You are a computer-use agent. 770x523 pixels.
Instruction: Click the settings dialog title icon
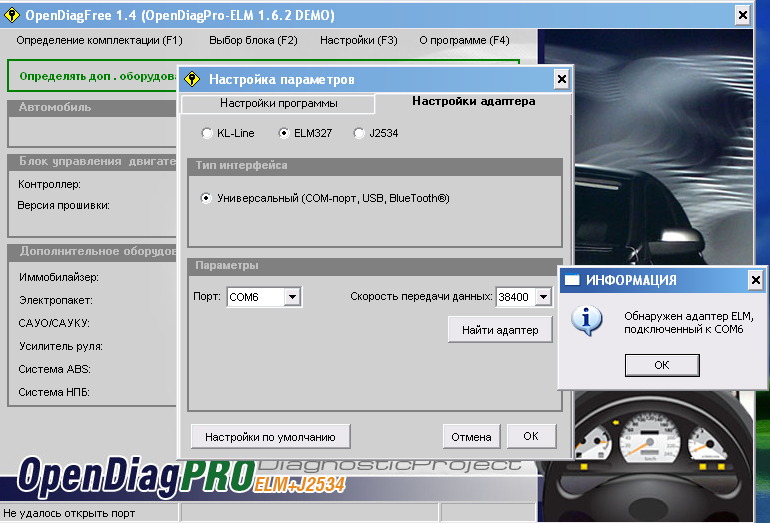[x=192, y=79]
